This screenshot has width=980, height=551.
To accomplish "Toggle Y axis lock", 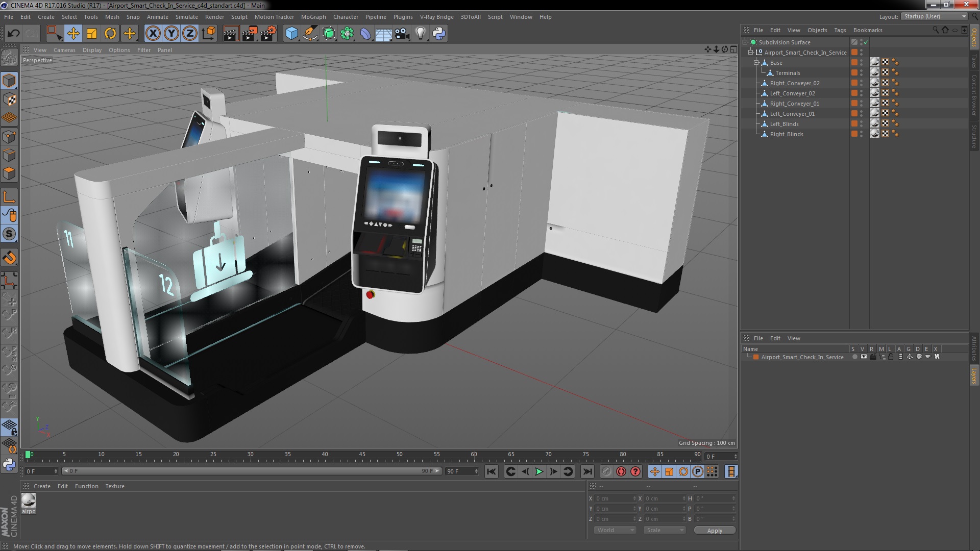I will 171,34.
